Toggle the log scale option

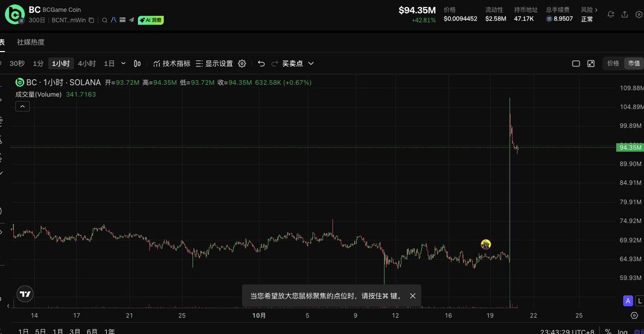(623, 331)
